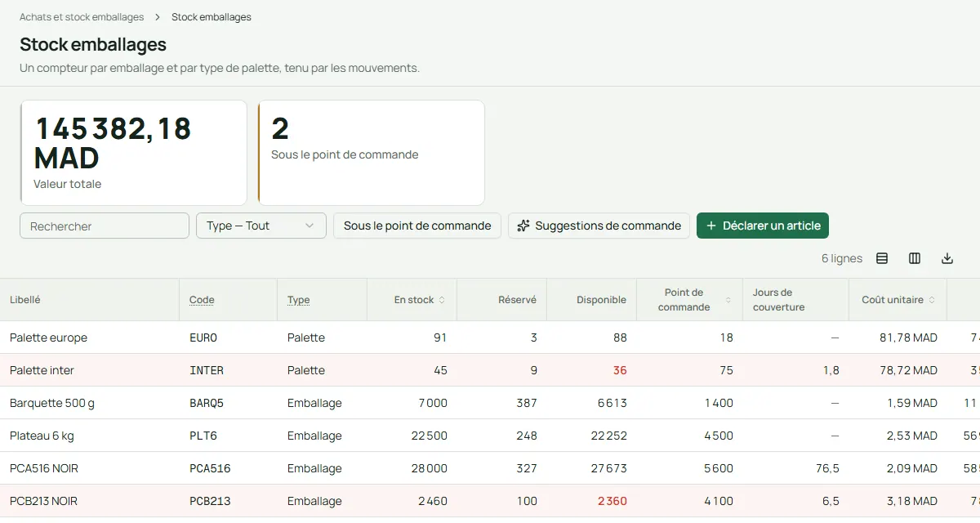
Task: Select the PCB213 NOIR label
Action: [43, 501]
